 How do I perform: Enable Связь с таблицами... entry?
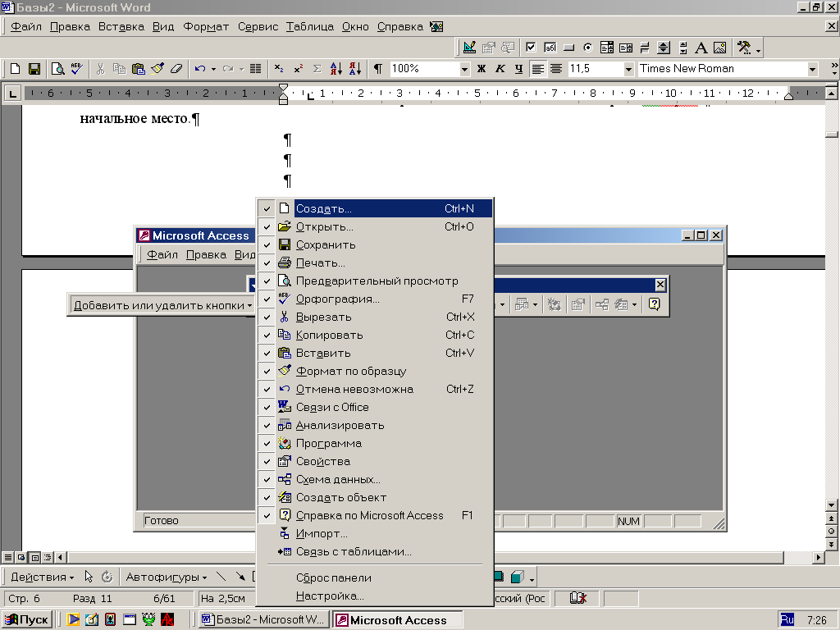[375, 552]
